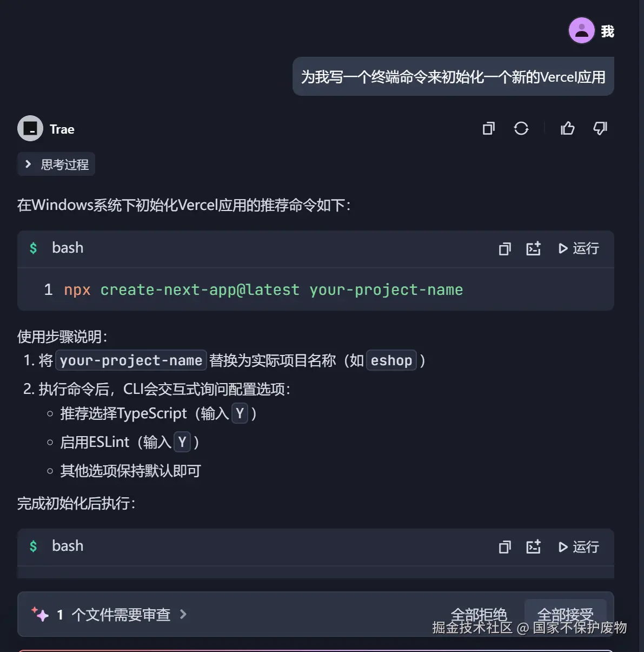Expand the 思考过程 section
Image resolution: width=644 pixels, height=652 pixels.
56,164
